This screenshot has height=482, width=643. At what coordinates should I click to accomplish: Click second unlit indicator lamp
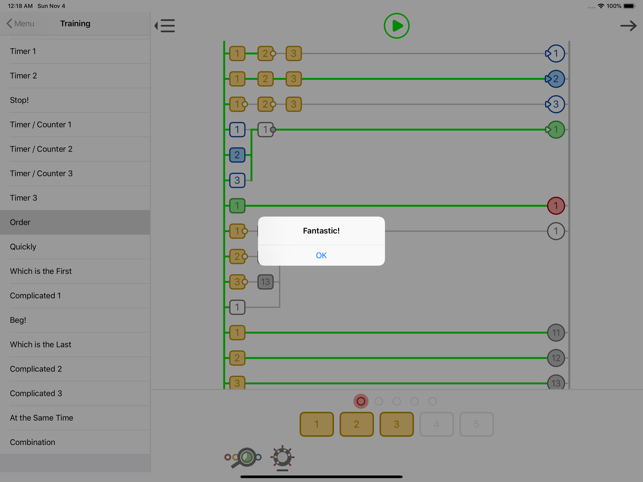[379, 401]
